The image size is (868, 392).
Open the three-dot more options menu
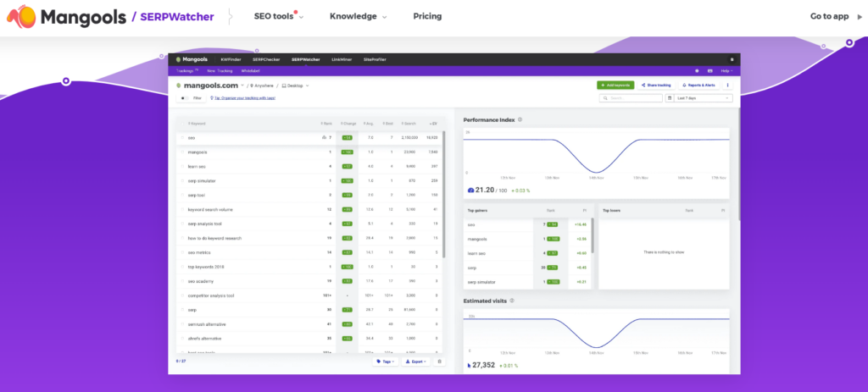click(x=726, y=86)
